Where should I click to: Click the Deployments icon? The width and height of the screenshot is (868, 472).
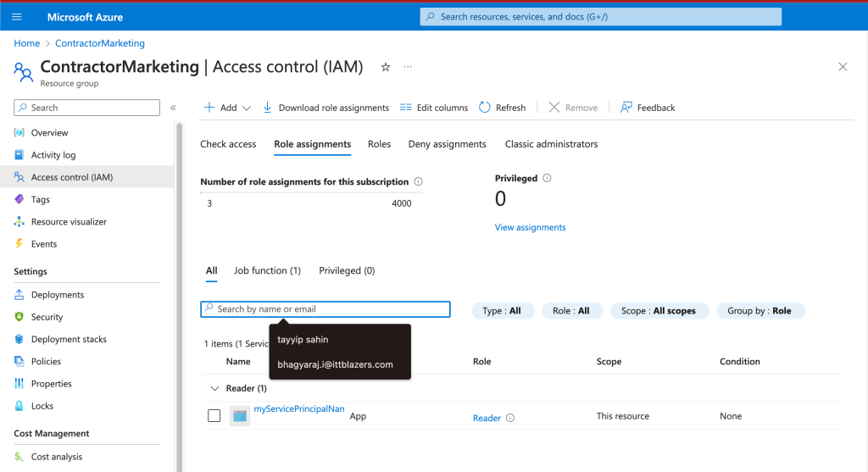tap(19, 294)
